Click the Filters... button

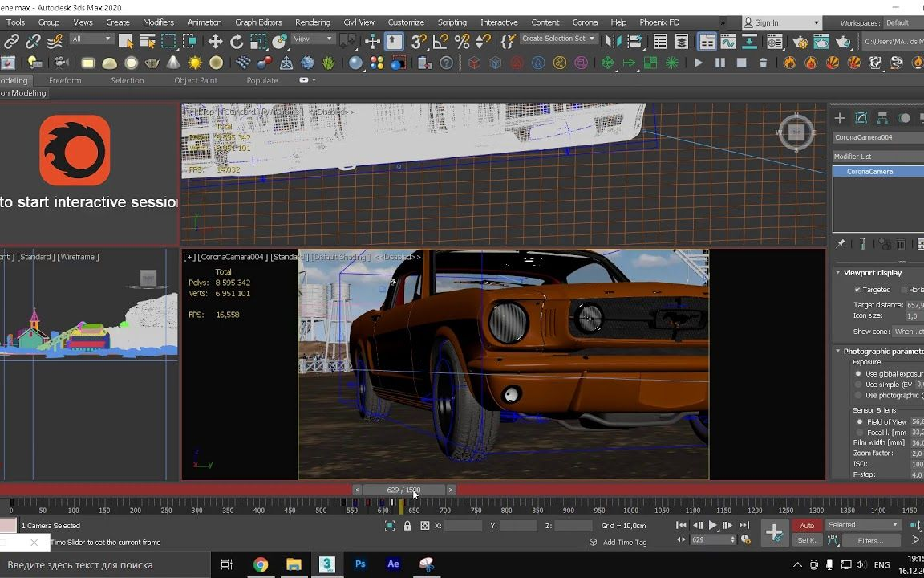(869, 541)
